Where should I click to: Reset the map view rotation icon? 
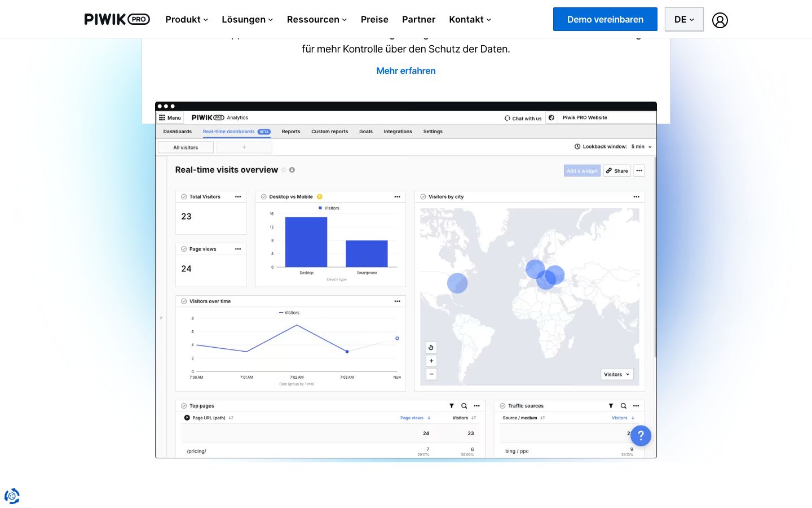[431, 348]
